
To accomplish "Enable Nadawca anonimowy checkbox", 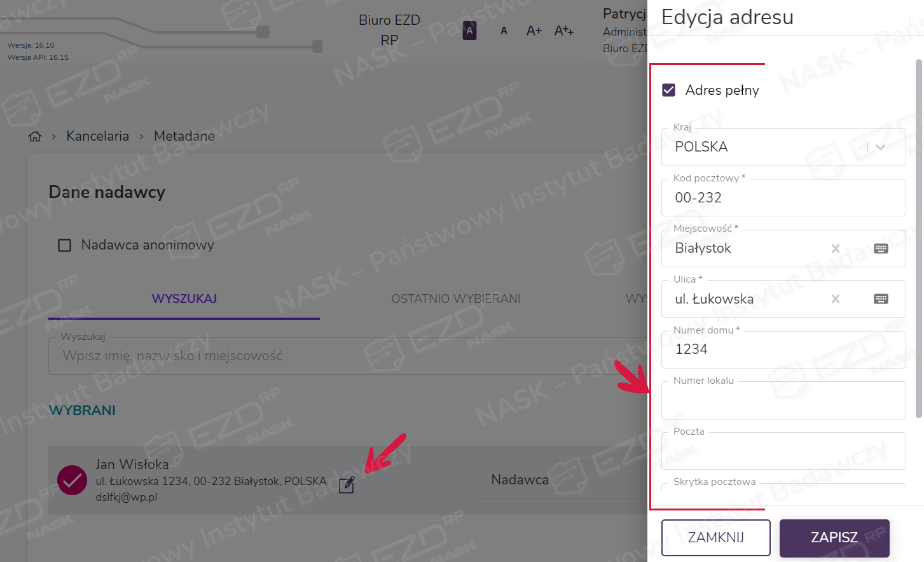I will pos(65,245).
